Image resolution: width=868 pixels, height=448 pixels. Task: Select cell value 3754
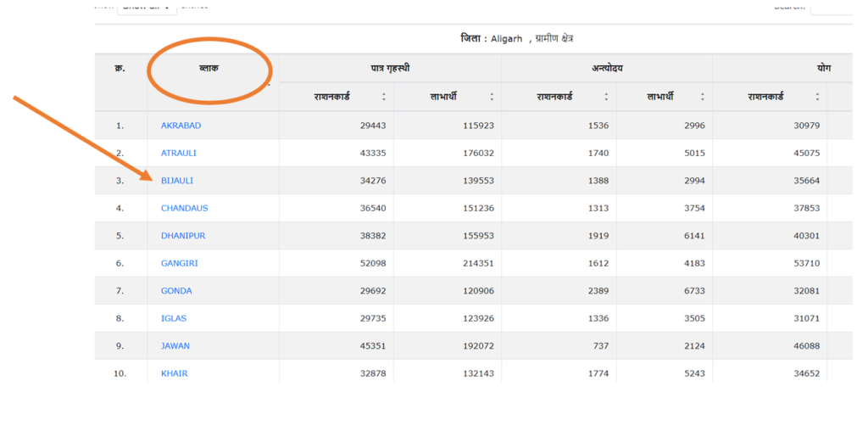pos(694,209)
